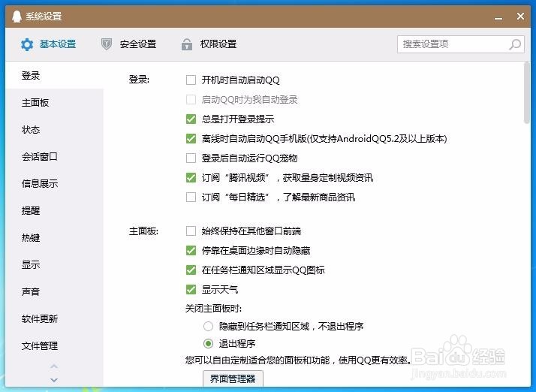The image size is (536, 392).
Task: Enable 始终保持在其他窗口前端
Action: [x=191, y=231]
